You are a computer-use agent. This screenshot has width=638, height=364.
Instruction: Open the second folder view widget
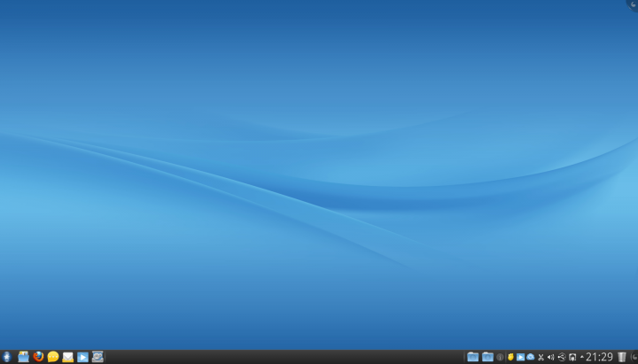click(x=487, y=357)
